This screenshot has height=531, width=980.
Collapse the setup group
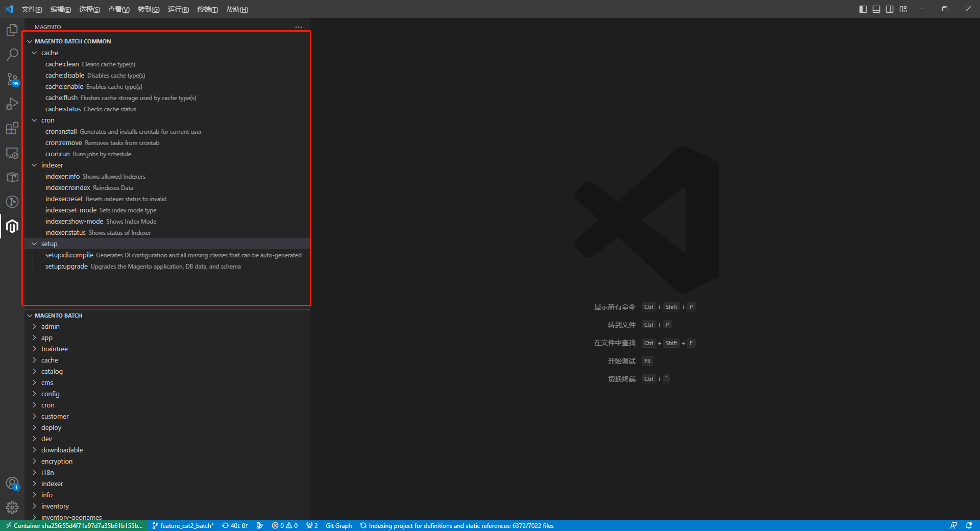click(x=167, y=244)
